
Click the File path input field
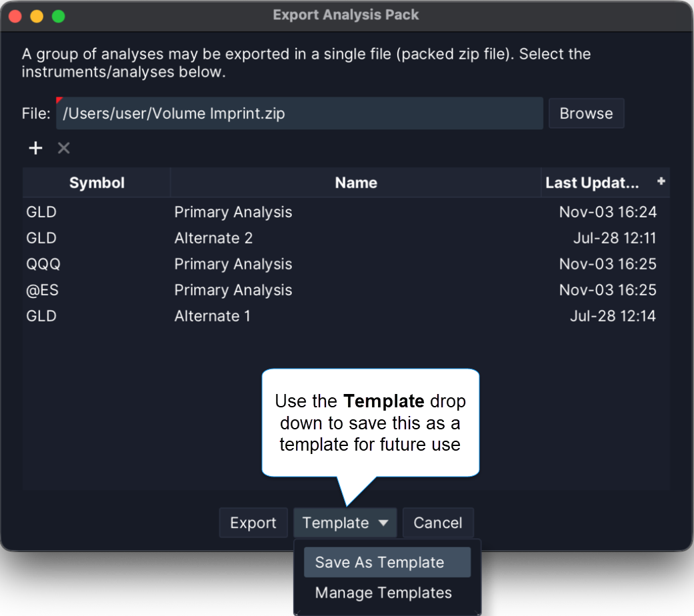pyautogui.click(x=300, y=113)
